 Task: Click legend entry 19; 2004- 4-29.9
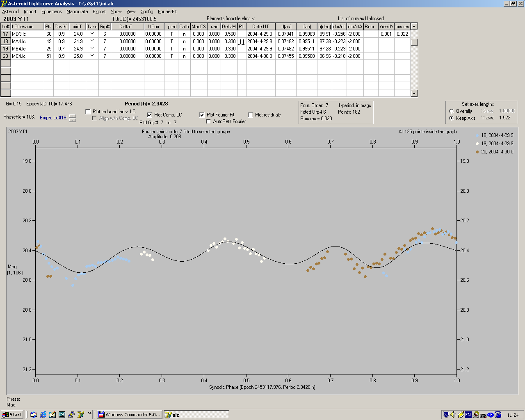point(495,144)
